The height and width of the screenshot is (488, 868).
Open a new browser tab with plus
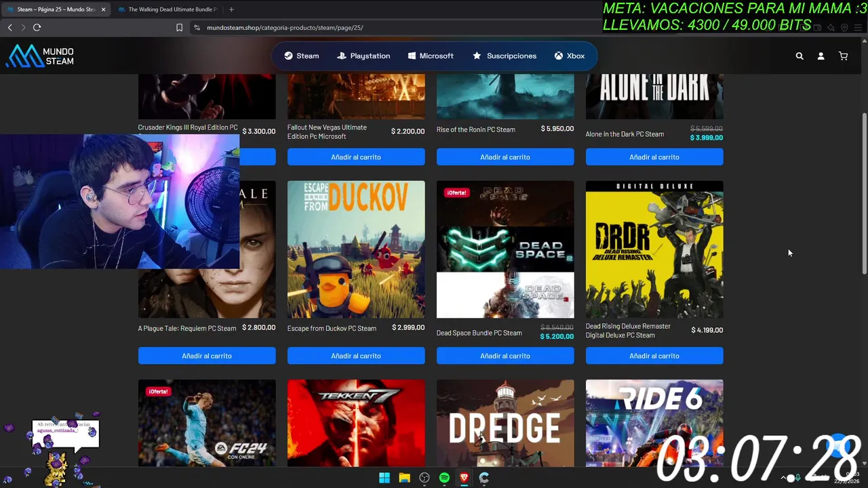[x=231, y=9]
